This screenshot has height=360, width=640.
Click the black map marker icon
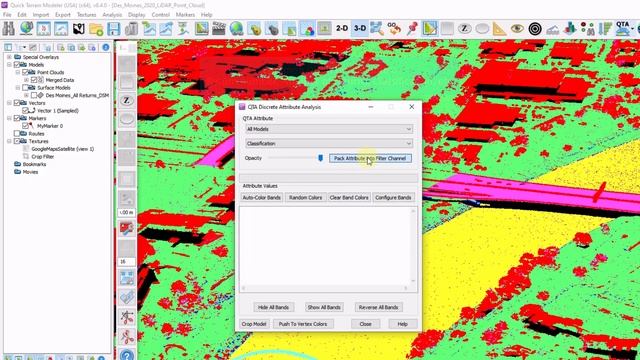click(79, 29)
